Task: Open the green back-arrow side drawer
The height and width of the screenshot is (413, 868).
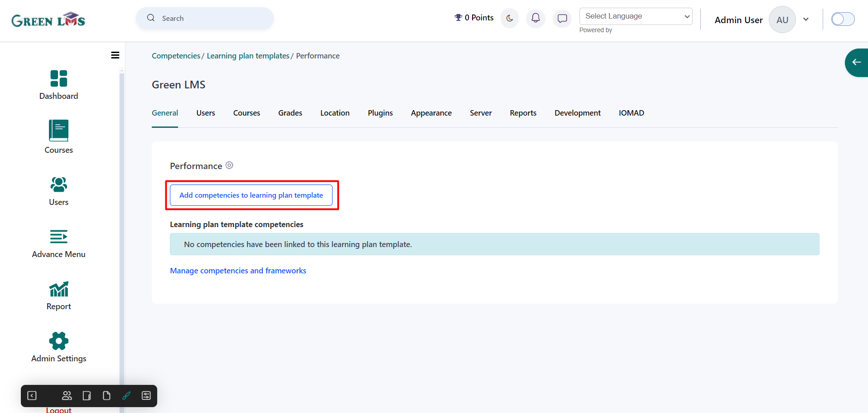Action: [x=856, y=63]
